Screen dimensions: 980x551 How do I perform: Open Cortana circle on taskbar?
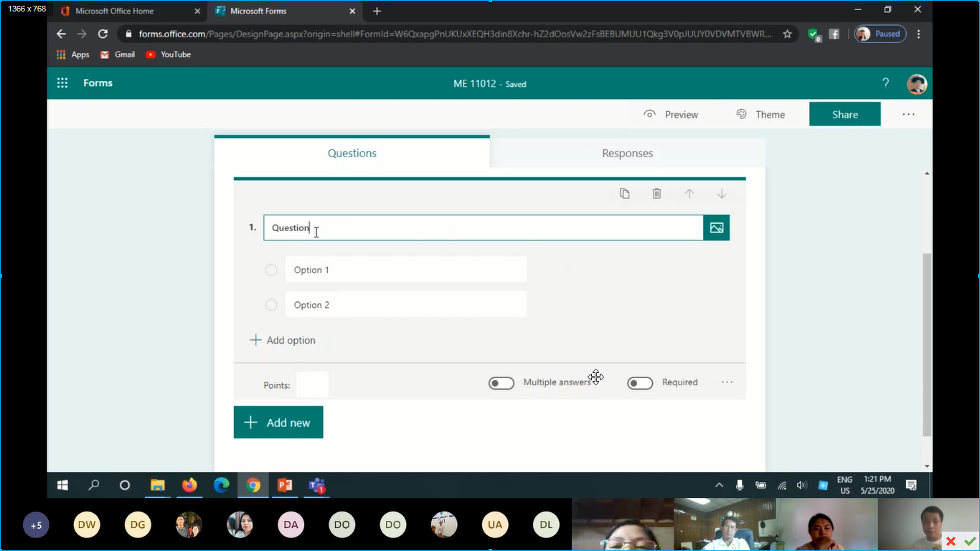[125, 485]
